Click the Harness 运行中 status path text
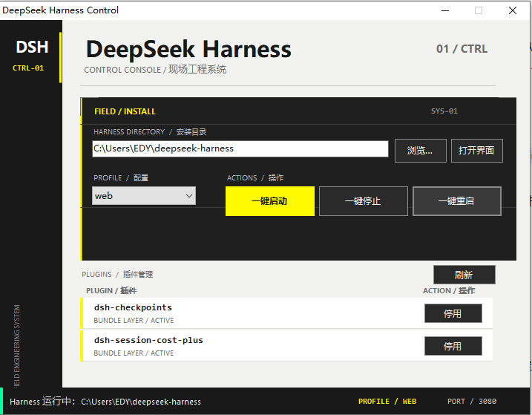 coord(105,402)
